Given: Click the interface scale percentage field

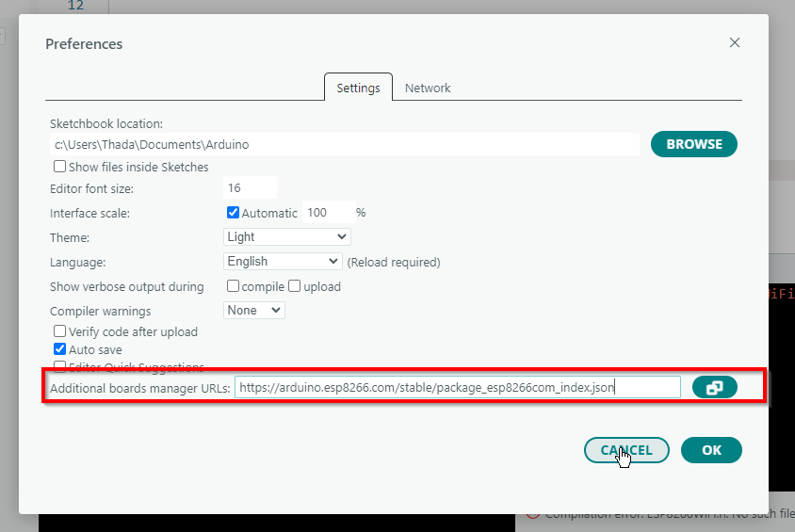Looking at the screenshot, I should pos(326,213).
